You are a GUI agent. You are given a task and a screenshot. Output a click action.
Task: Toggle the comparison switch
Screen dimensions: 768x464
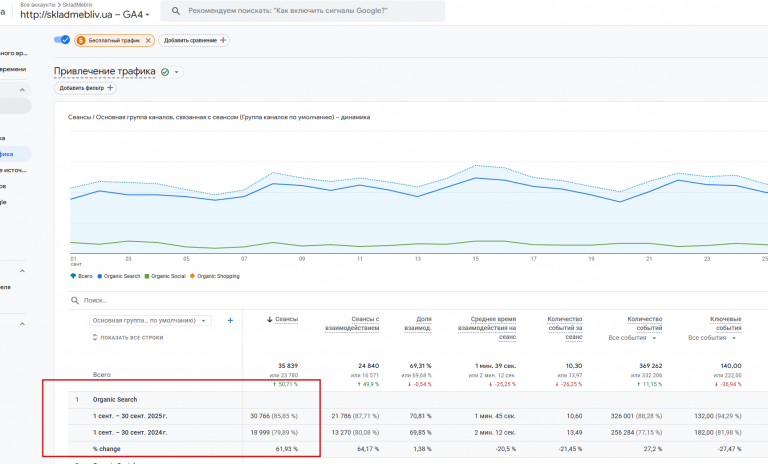tap(62, 40)
